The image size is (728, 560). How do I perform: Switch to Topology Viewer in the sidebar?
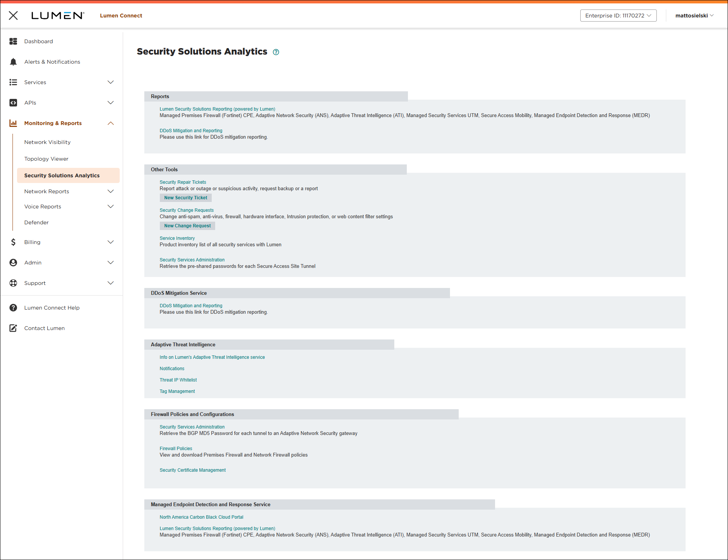46,158
